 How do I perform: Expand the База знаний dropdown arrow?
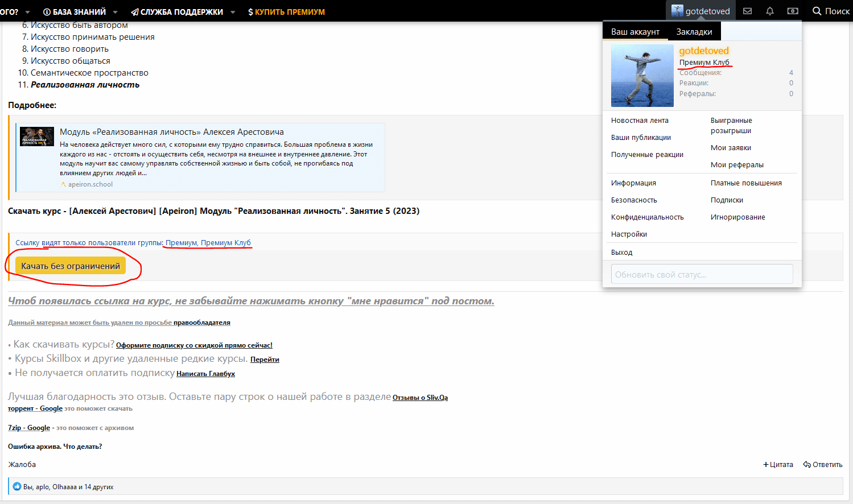coord(116,12)
